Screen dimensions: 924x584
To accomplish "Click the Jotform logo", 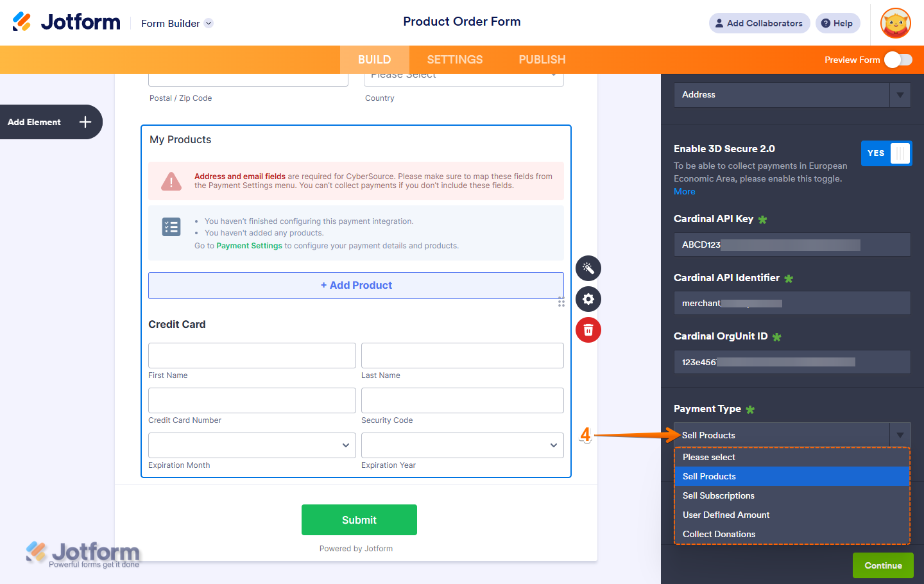I will 67,22.
